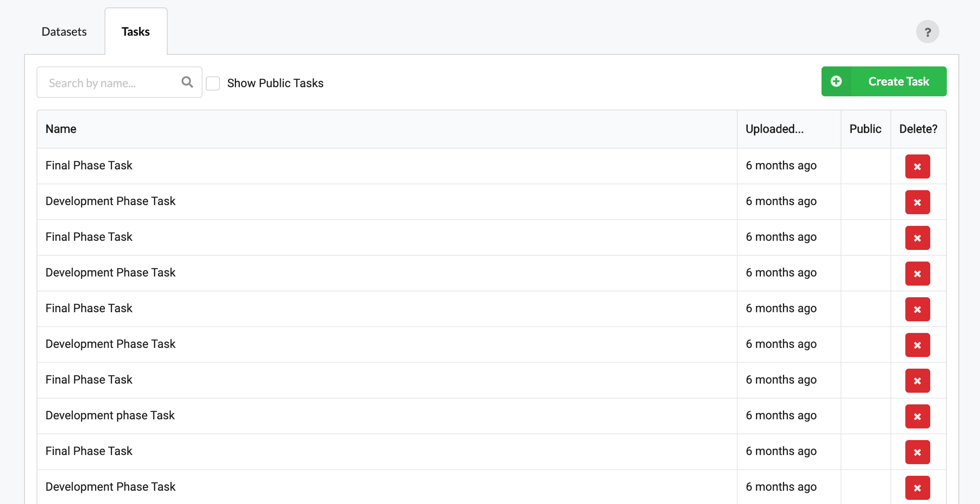This screenshot has width=980, height=504.
Task: Delete the third Final Phase Task entry
Action: tap(917, 309)
